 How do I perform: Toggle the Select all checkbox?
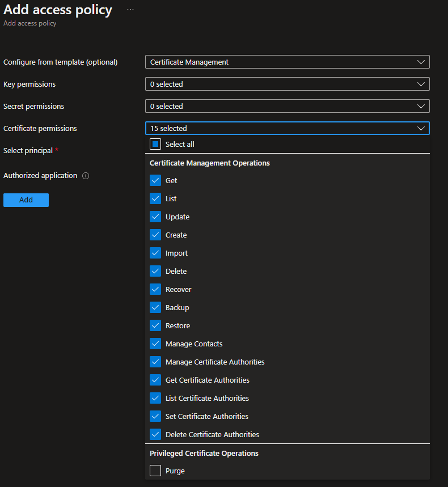[x=155, y=144]
